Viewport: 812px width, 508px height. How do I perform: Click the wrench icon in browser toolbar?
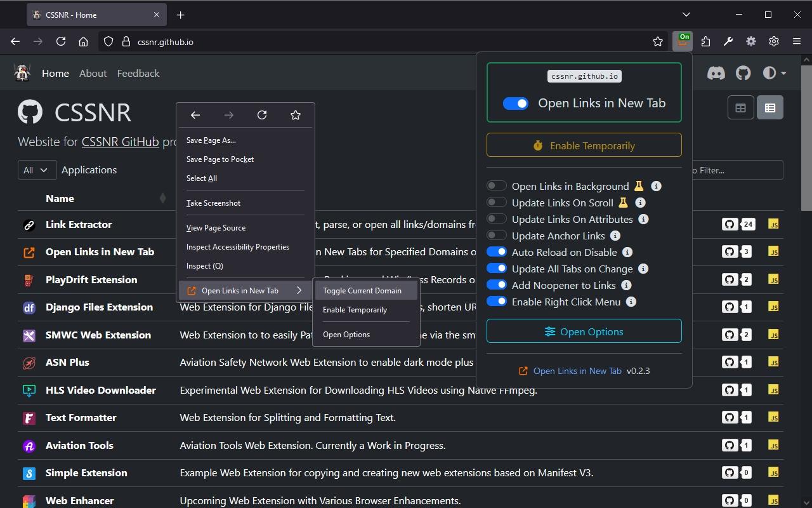(x=728, y=41)
